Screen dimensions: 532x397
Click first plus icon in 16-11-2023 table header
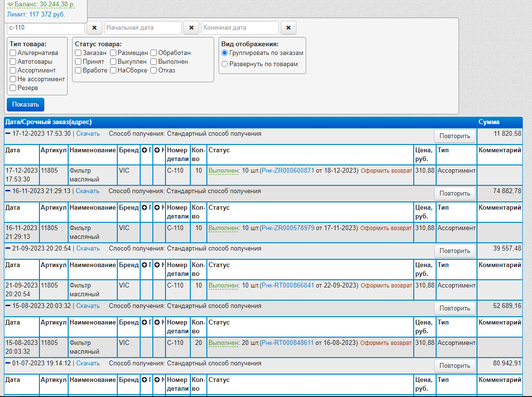tap(145, 207)
